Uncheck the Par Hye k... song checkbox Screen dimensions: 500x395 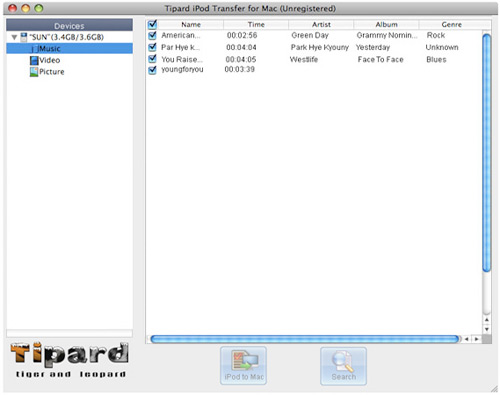coord(152,47)
